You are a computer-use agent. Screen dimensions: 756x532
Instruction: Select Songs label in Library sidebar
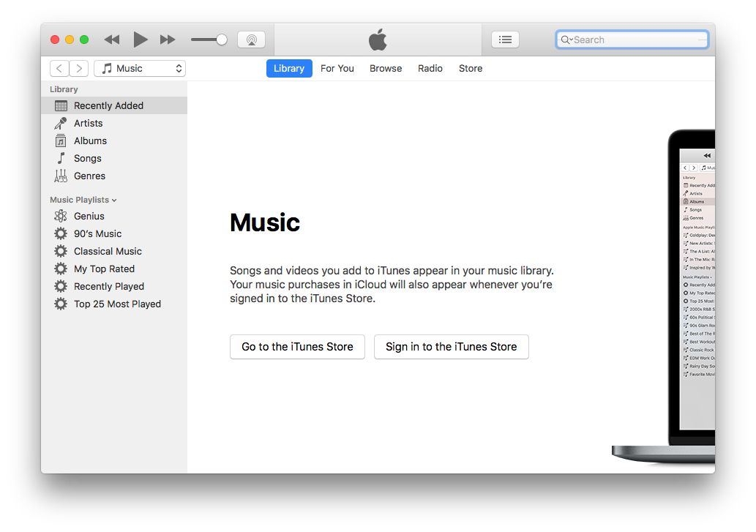[87, 159]
